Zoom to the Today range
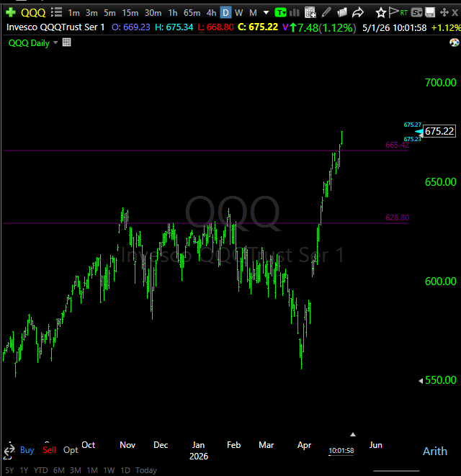 click(146, 470)
